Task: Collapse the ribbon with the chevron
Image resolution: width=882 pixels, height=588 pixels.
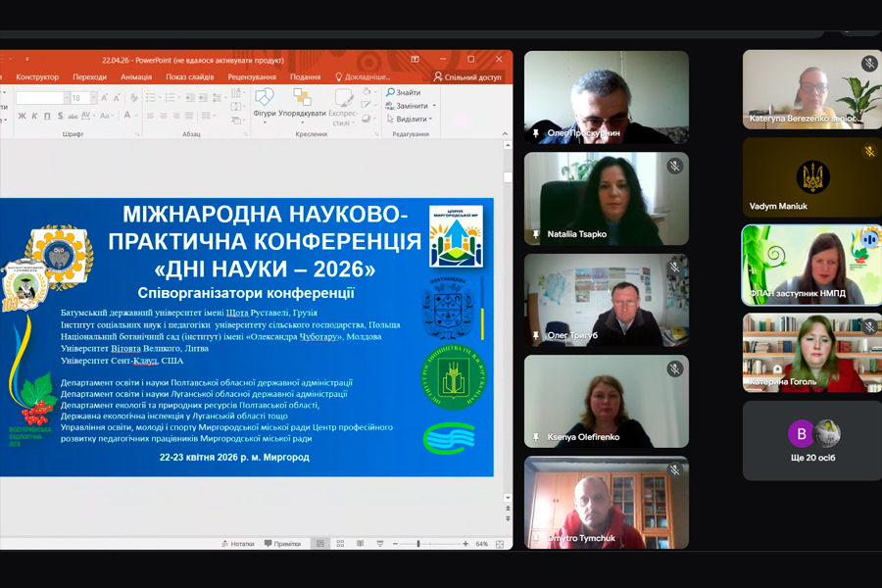Action: point(505,134)
